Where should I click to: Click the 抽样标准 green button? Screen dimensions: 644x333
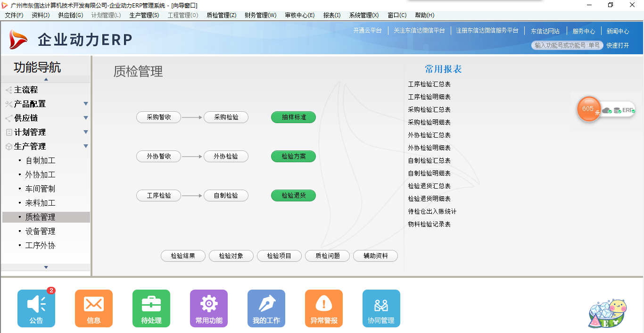[293, 117]
